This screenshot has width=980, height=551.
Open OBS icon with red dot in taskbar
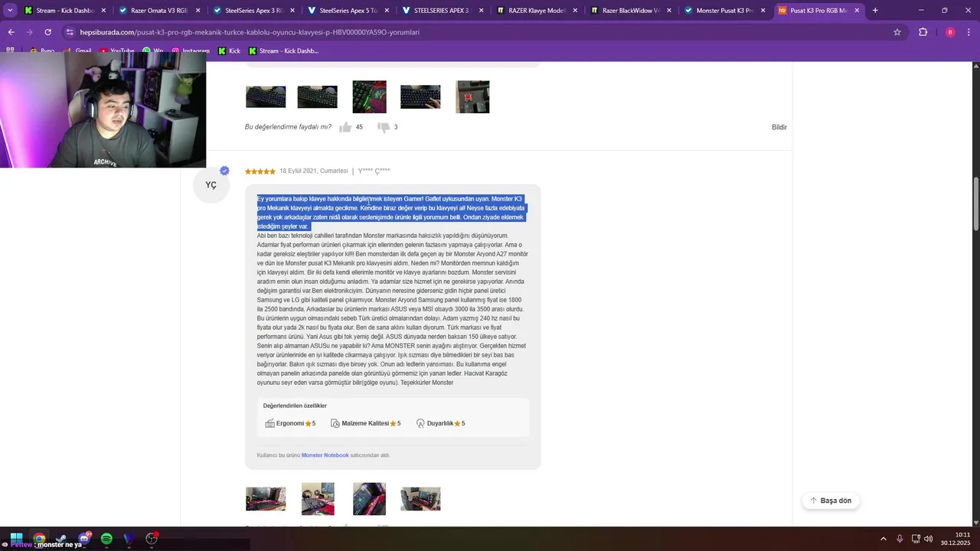click(x=152, y=539)
